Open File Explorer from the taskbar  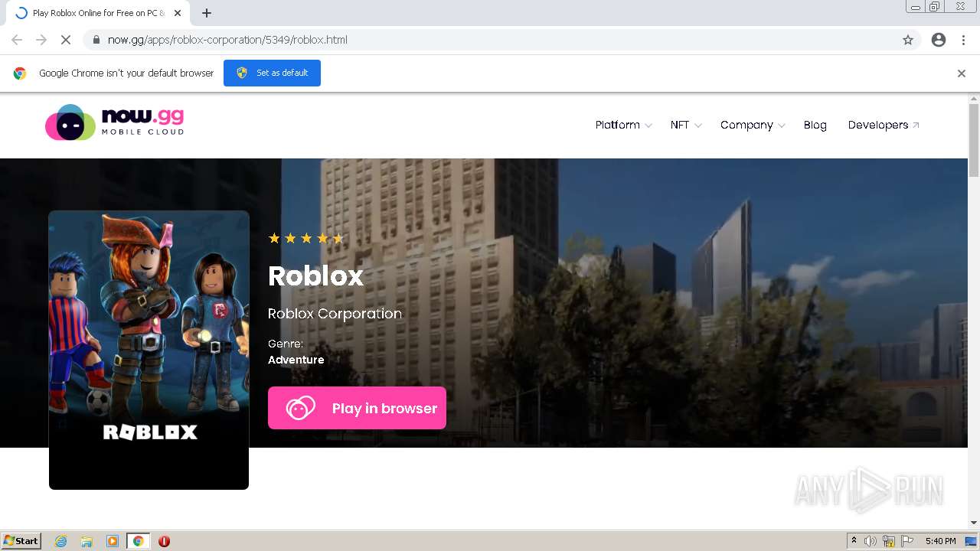(x=87, y=541)
